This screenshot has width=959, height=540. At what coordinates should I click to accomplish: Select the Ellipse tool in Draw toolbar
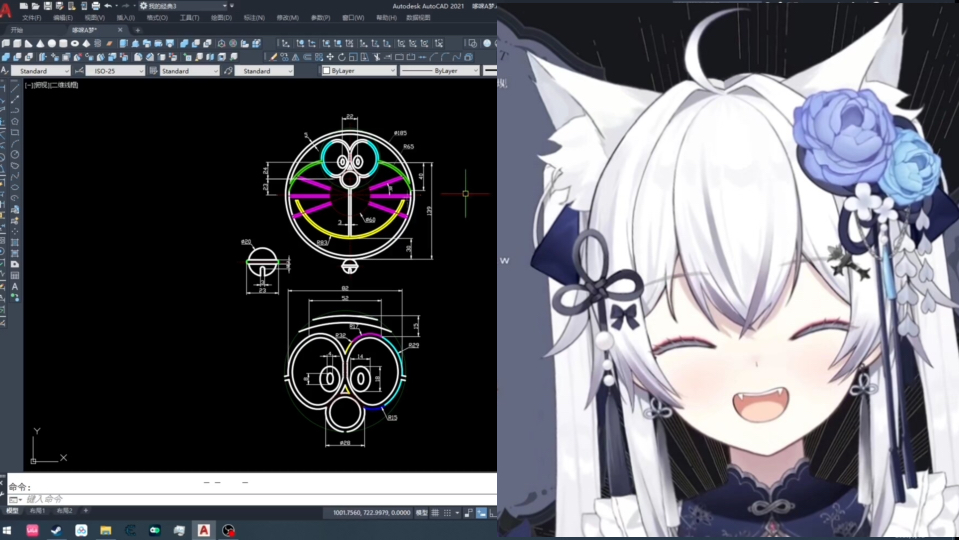tap(15, 187)
